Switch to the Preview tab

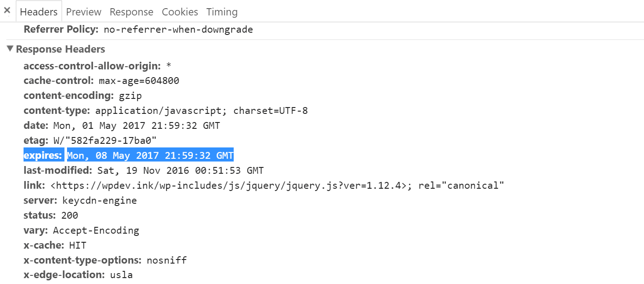point(84,12)
